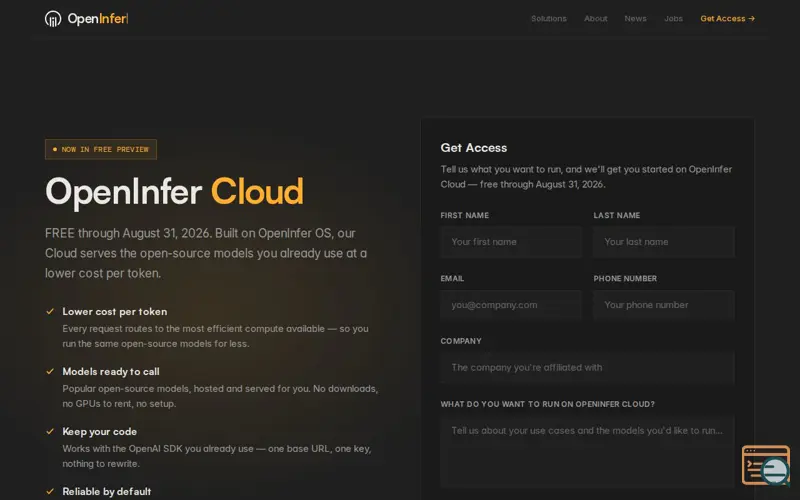Click the checkmark beside Lower cost per token
Viewport: 800px width, 500px height.
(50, 311)
